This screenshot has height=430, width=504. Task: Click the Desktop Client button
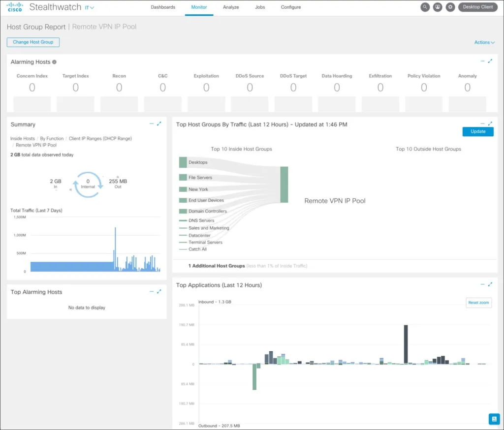coord(477,7)
